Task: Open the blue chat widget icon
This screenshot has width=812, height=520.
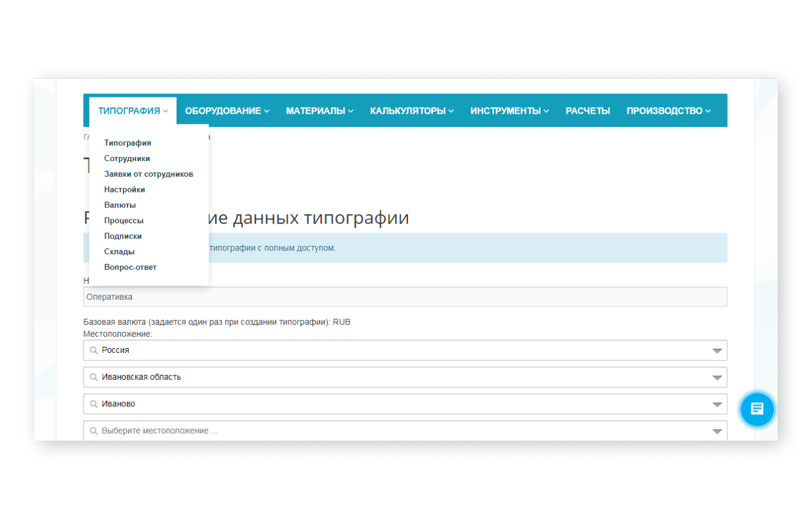Action: [x=757, y=409]
